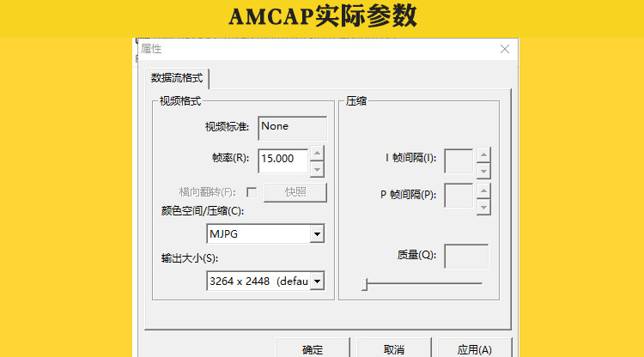Screen dimensions: 644x357
Task: Confirm with the 确定 button
Action: (x=313, y=348)
